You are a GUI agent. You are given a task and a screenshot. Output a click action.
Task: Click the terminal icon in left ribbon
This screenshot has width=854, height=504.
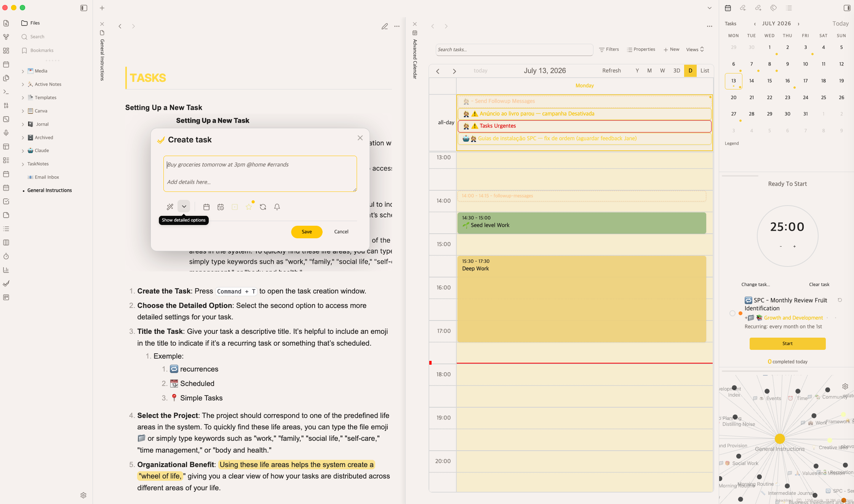click(6, 92)
